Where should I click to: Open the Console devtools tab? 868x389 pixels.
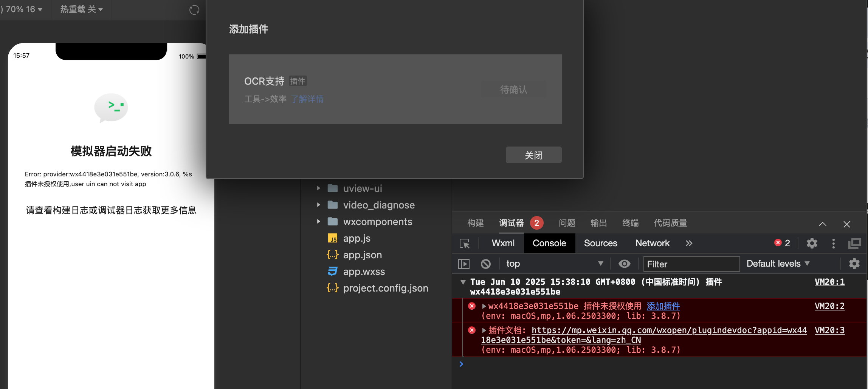549,243
